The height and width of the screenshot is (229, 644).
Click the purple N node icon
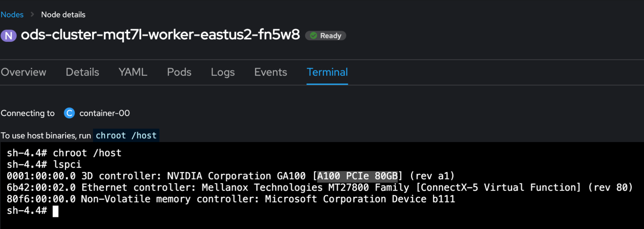point(9,35)
